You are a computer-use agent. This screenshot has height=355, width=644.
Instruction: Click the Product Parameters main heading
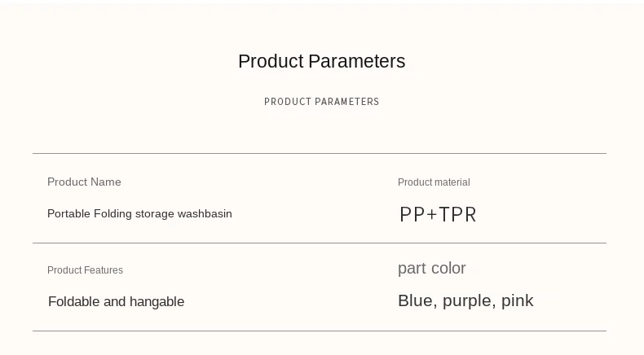point(321,62)
